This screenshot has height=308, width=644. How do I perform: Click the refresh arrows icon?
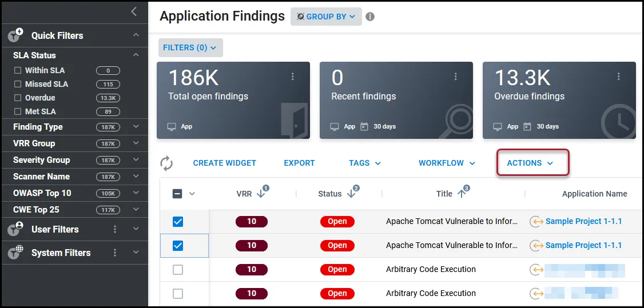(x=166, y=163)
